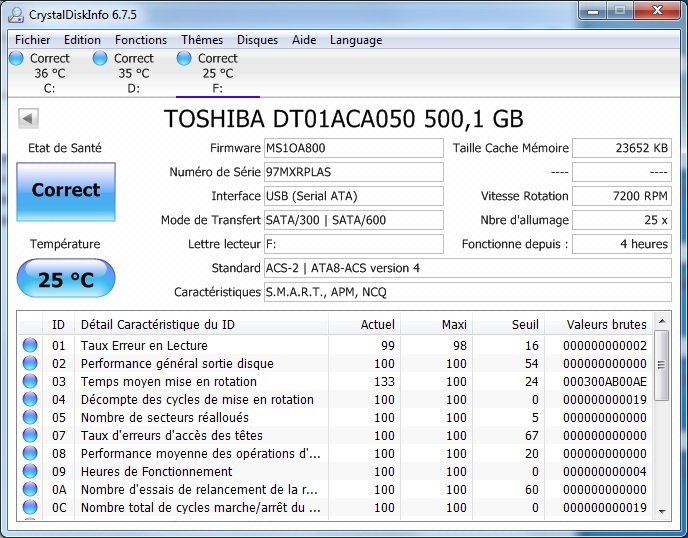Close the CrystalDiskInfo window
Image resolution: width=688 pixels, height=538 pixels.
(x=657, y=11)
